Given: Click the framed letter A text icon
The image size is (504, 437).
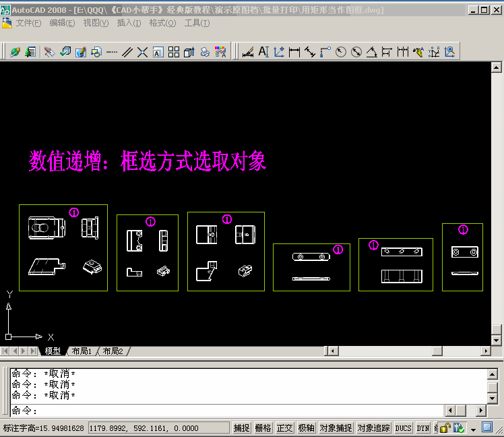Looking at the screenshot, I should coord(158,52).
